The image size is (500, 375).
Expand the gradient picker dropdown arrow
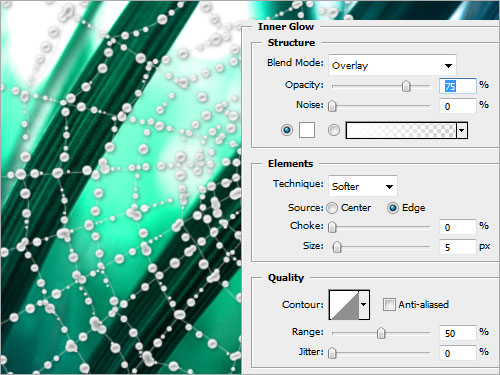click(462, 130)
